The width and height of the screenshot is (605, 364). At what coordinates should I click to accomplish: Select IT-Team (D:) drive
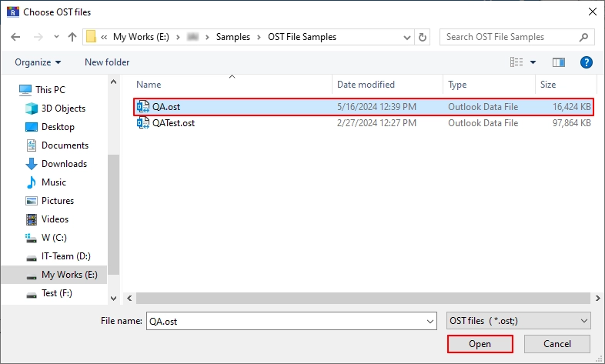(x=65, y=256)
